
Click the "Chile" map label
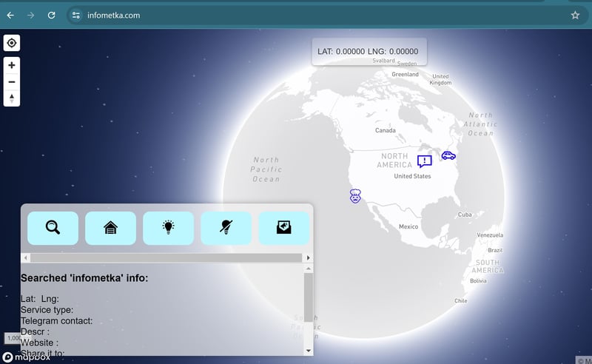click(x=460, y=301)
